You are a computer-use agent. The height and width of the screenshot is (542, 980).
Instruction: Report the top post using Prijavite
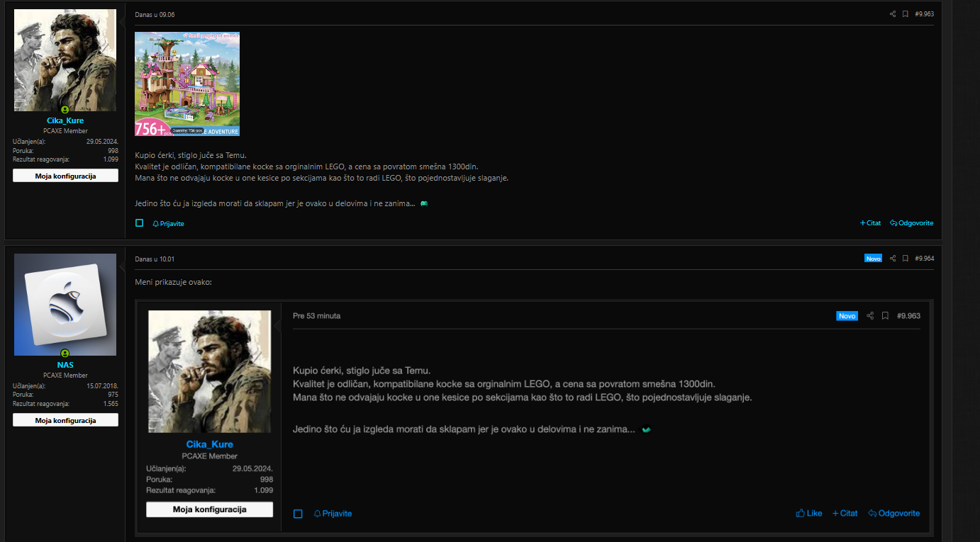(x=169, y=223)
